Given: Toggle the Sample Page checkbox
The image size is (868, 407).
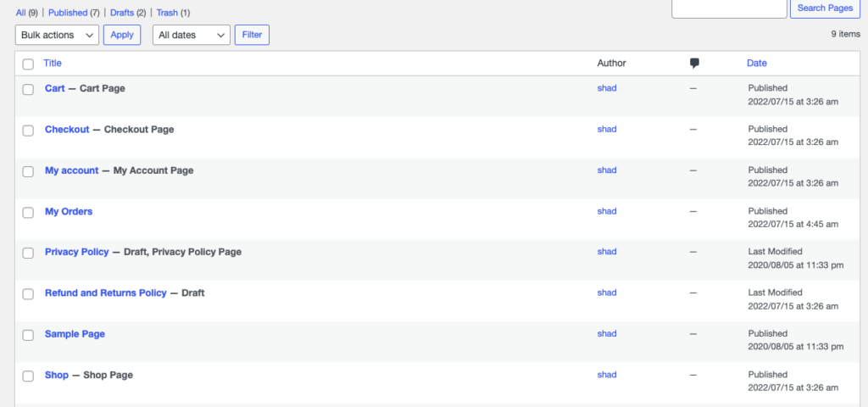Looking at the screenshot, I should pyautogui.click(x=28, y=335).
